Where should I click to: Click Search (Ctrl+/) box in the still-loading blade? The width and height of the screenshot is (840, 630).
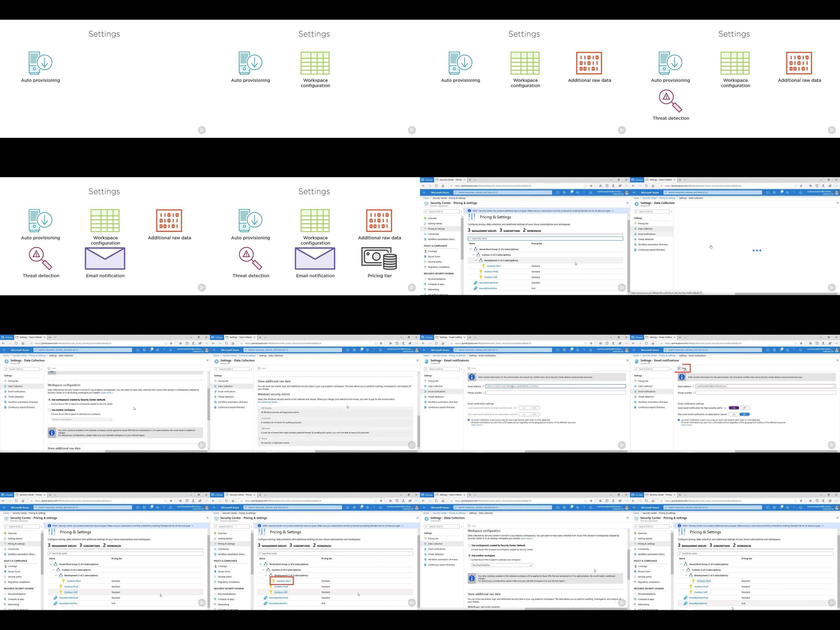pyautogui.click(x=652, y=212)
